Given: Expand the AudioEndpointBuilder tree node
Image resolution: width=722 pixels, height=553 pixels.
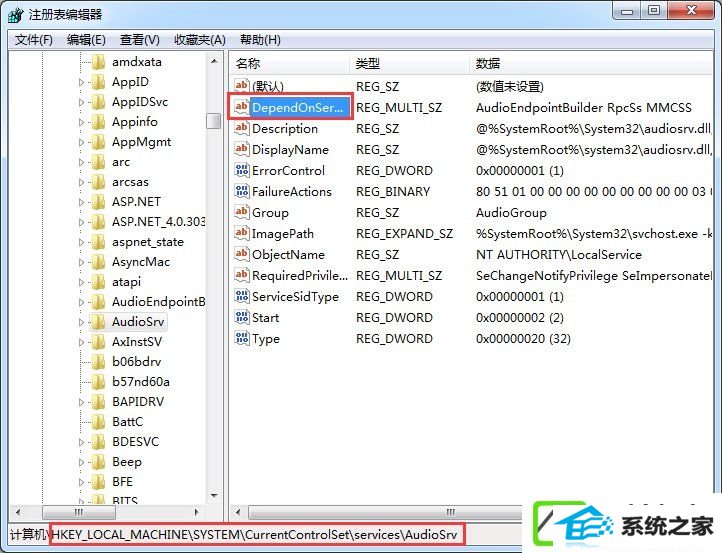Looking at the screenshot, I should [82, 303].
